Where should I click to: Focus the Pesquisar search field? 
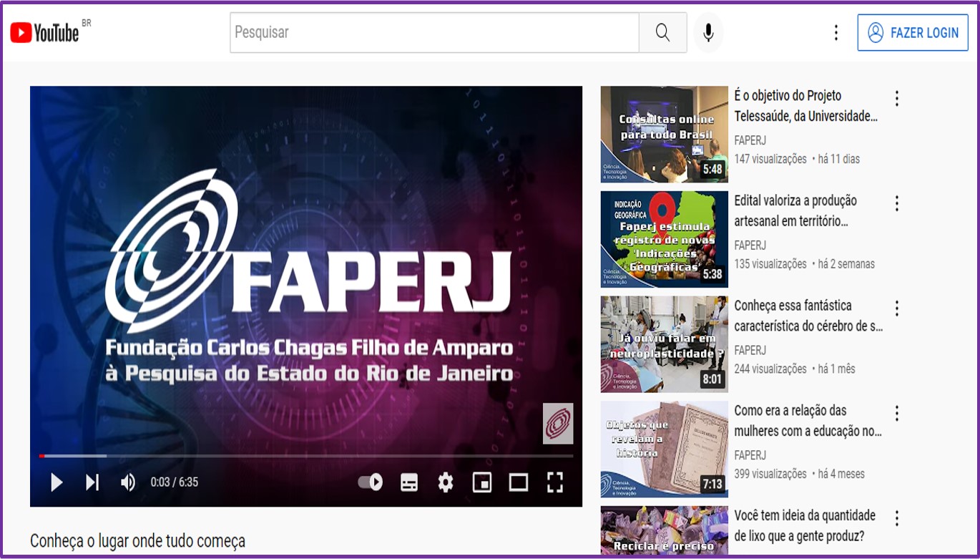[x=434, y=32]
